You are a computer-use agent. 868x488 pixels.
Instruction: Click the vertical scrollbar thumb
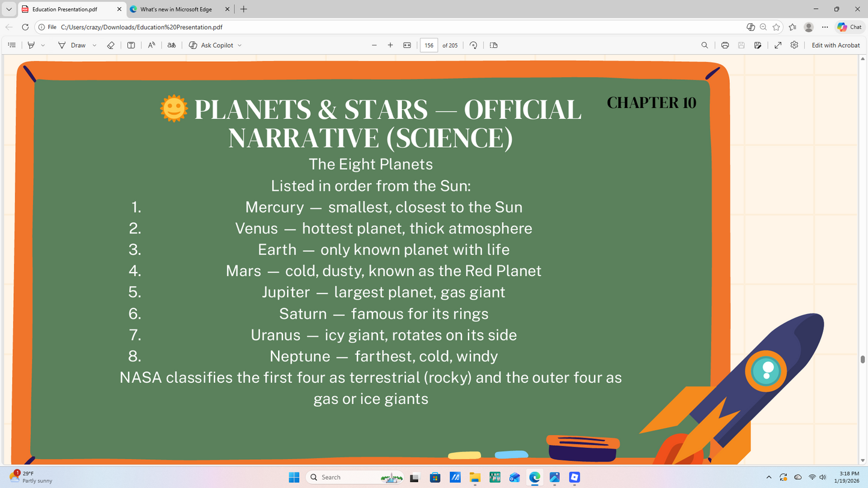tap(863, 359)
